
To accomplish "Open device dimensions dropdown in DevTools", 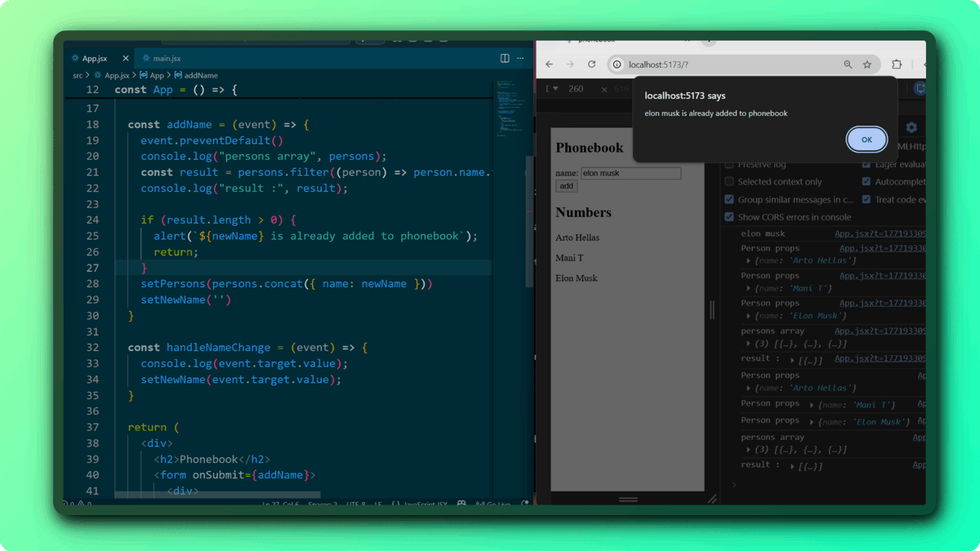I will point(555,89).
